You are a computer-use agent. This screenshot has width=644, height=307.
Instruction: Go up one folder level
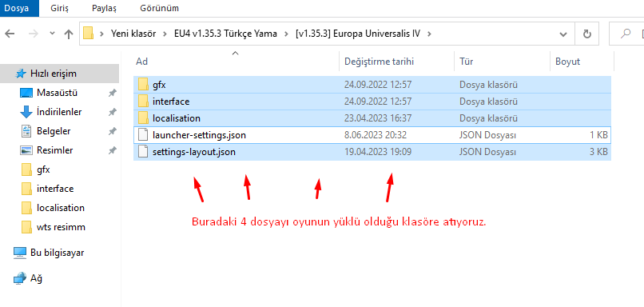click(x=69, y=34)
